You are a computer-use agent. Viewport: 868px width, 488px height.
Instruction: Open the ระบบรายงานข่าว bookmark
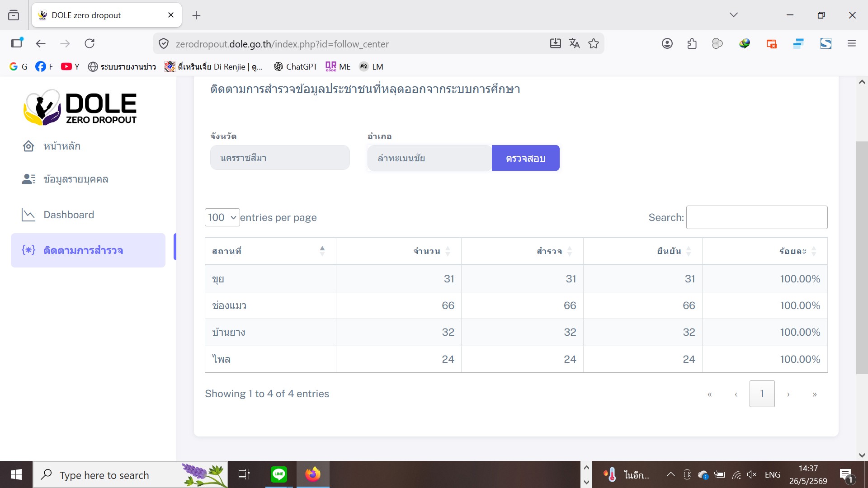click(122, 66)
